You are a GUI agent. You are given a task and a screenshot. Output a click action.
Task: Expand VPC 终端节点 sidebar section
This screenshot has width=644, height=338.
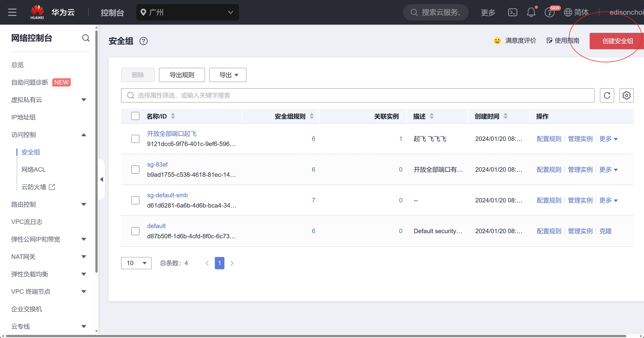84,291
